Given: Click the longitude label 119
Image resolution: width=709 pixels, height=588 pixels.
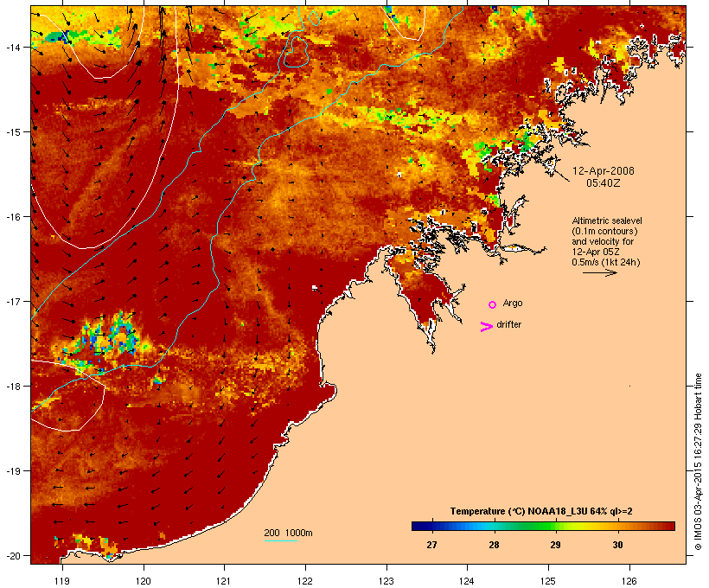Looking at the screenshot, I should [62, 580].
